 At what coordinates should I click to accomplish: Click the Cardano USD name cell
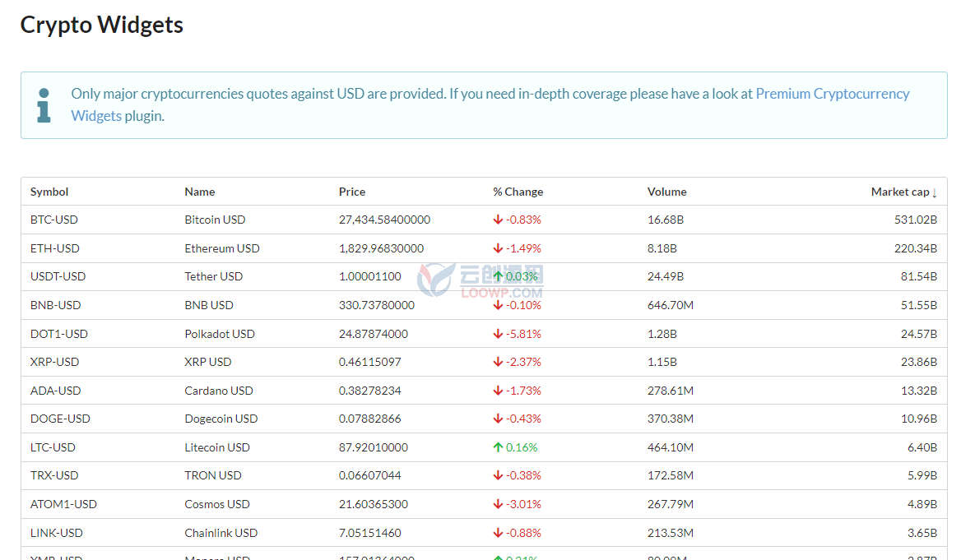pyautogui.click(x=219, y=391)
